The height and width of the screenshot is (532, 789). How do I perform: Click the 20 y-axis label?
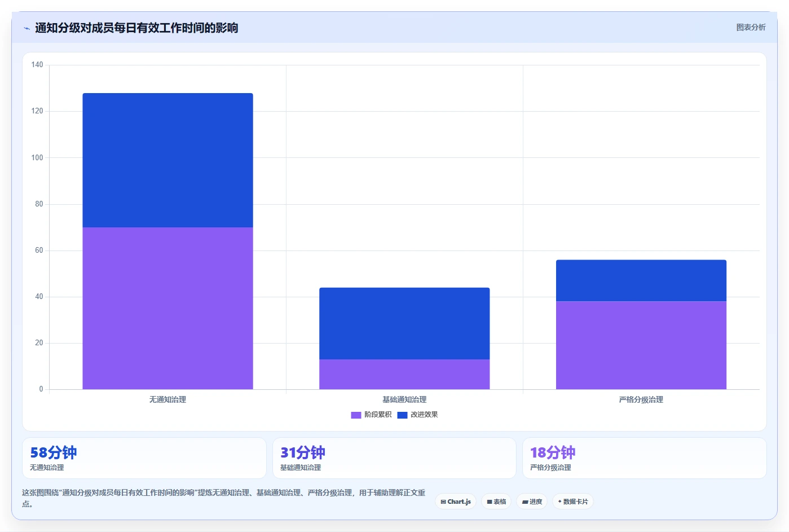point(39,343)
